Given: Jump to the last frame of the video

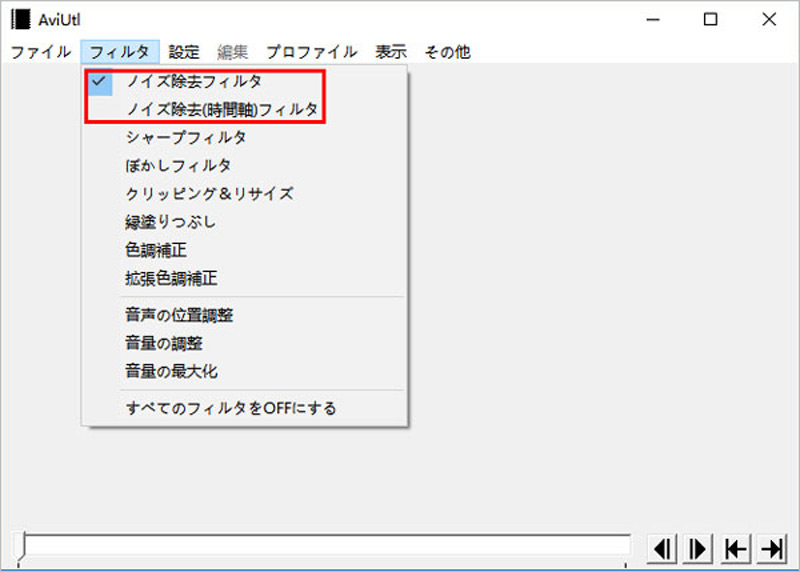Looking at the screenshot, I should (771, 548).
